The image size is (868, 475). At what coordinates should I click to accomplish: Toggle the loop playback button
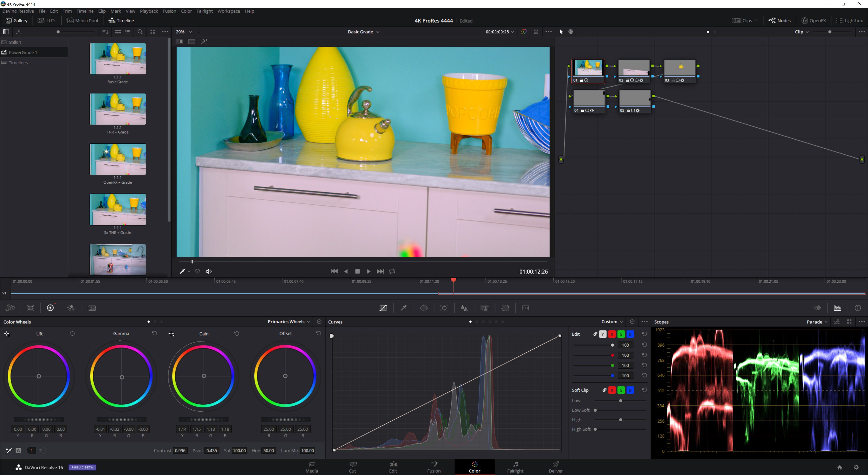click(392, 271)
